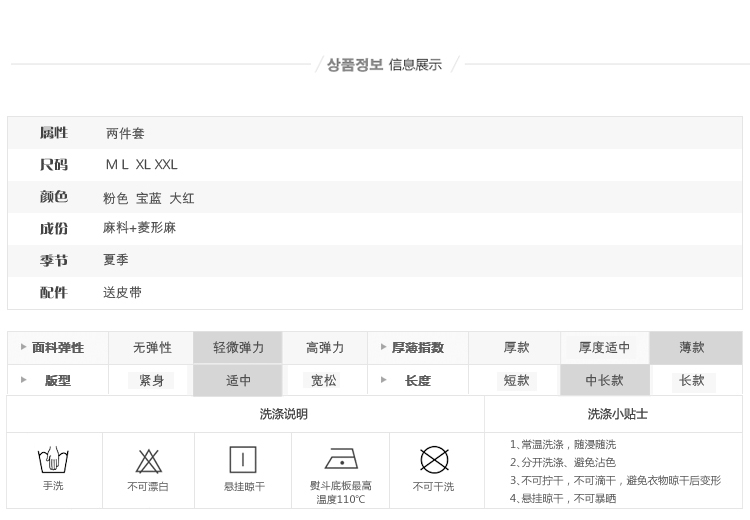Click the XXL size value
Viewport: 750px width, 520px height.
point(166,165)
